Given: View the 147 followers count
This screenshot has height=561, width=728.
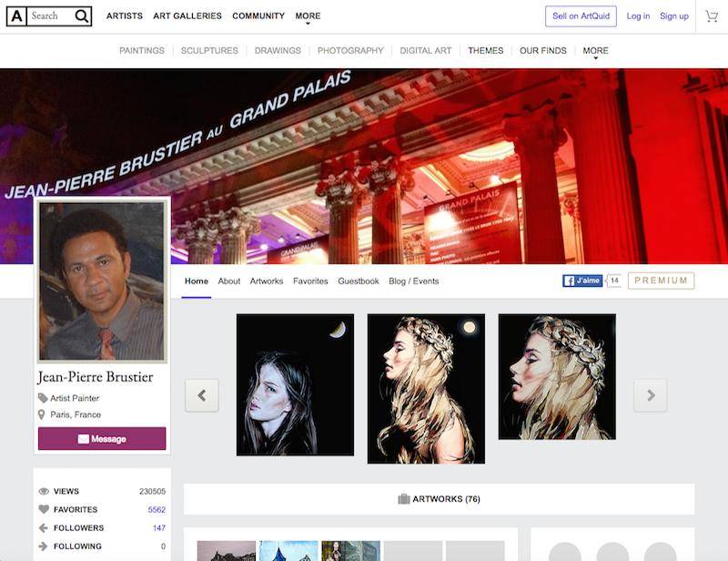Looking at the screenshot, I should (158, 528).
